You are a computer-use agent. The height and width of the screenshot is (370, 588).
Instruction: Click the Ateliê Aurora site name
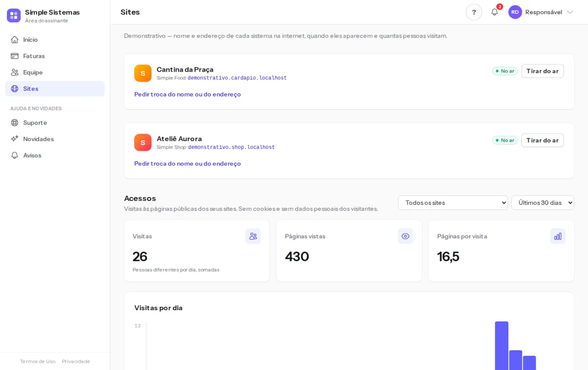[x=179, y=139]
